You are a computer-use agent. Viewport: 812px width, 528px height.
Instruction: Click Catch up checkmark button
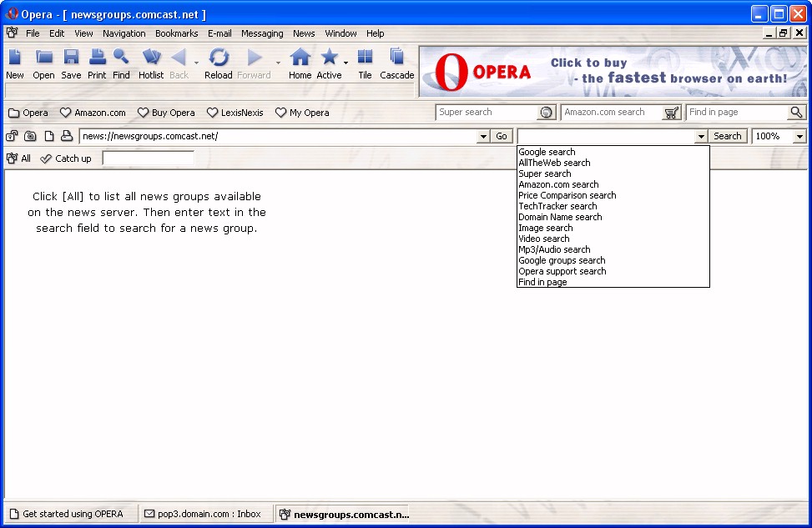click(66, 158)
